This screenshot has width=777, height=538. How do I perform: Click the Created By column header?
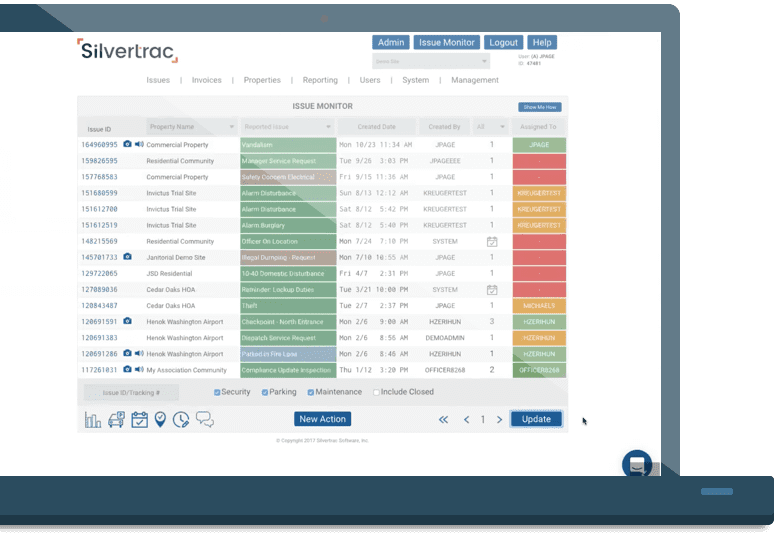point(444,127)
